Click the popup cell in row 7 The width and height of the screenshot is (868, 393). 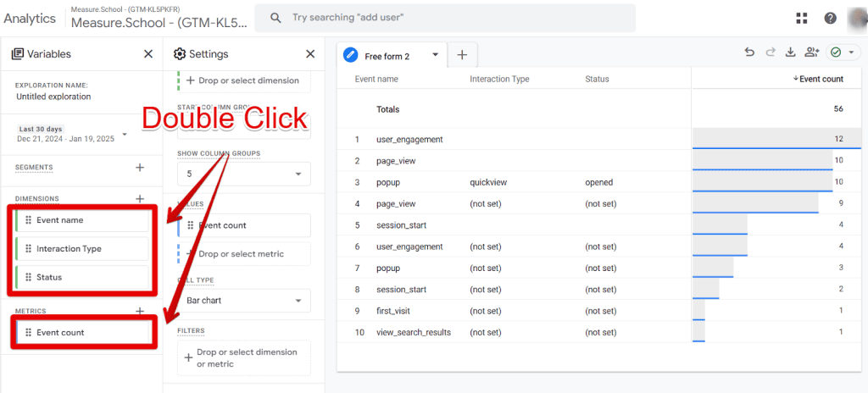point(388,268)
